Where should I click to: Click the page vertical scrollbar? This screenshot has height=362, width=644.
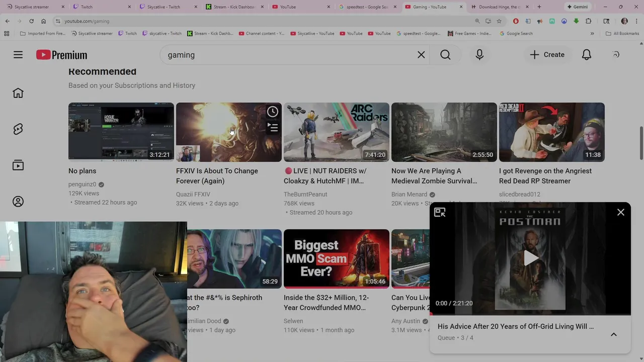tap(641, 143)
